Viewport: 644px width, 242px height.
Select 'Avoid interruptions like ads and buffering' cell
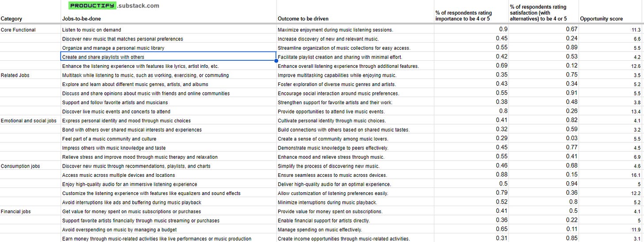tap(169, 203)
